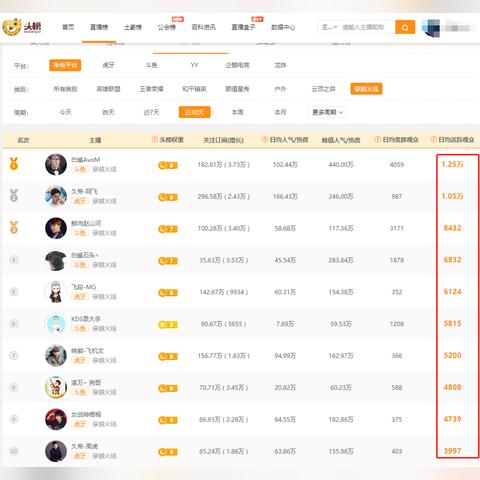Click the level badge in the 142.67万 row
Image resolution: width=480 pixels, height=480 pixels.
168,293
